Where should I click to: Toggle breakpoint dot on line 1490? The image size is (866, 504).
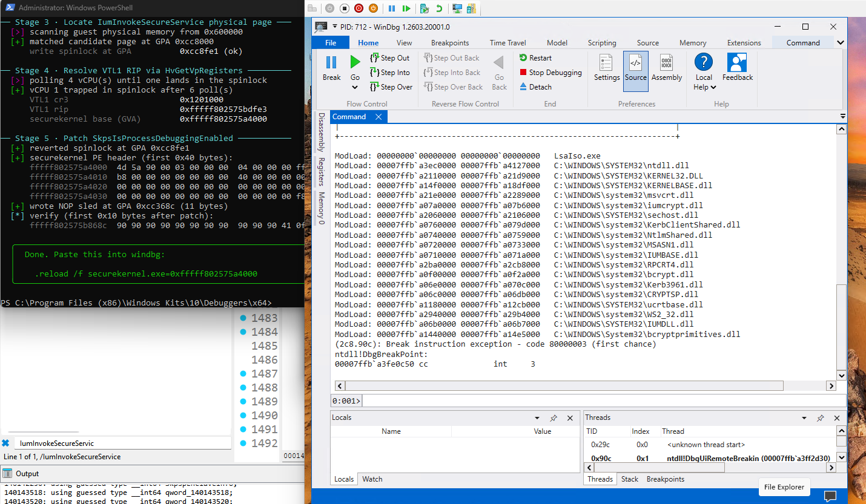pyautogui.click(x=243, y=416)
